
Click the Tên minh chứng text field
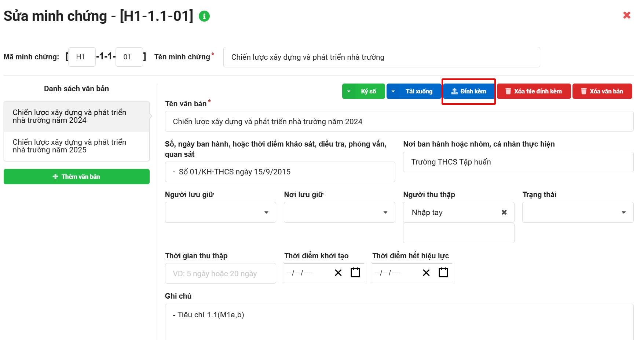coord(381,57)
